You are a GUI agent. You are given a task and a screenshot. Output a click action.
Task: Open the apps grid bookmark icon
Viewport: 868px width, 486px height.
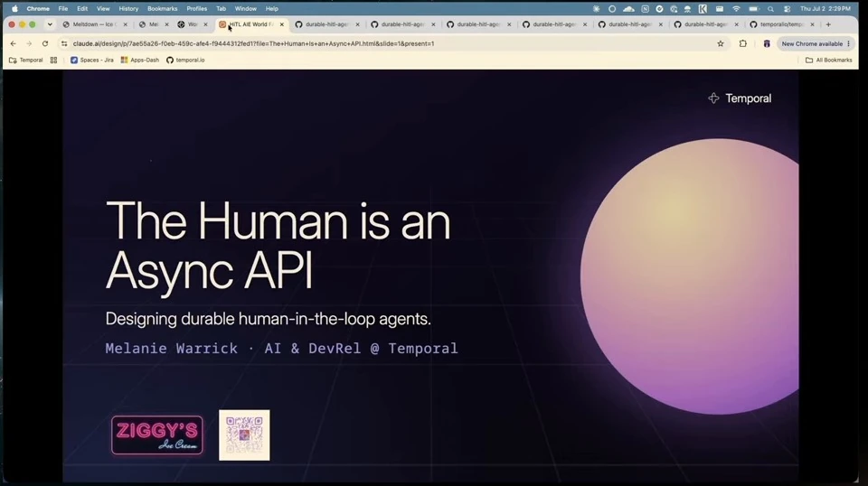(x=53, y=60)
